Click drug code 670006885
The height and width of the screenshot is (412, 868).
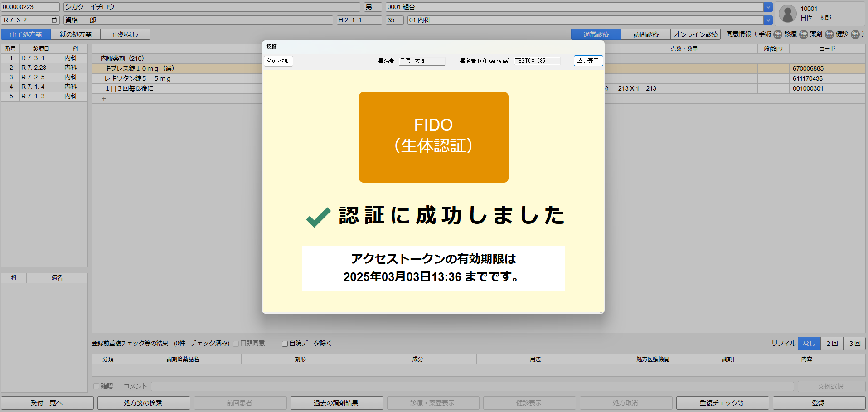click(x=808, y=68)
